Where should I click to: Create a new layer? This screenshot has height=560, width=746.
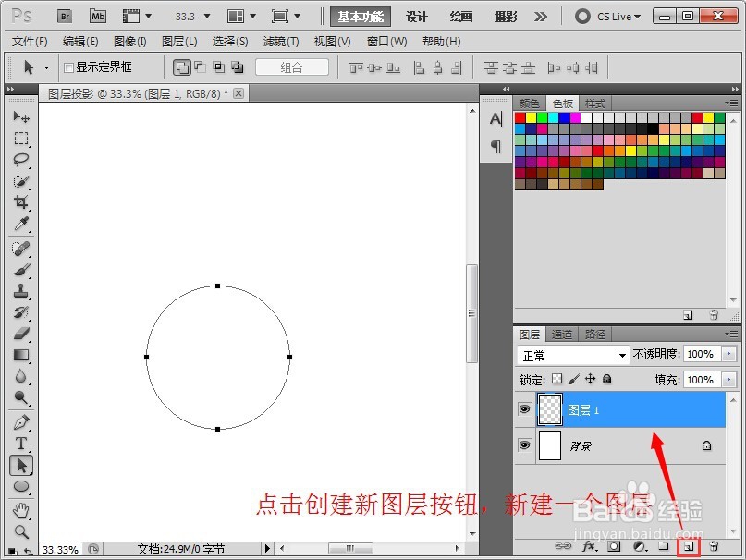coord(689,547)
